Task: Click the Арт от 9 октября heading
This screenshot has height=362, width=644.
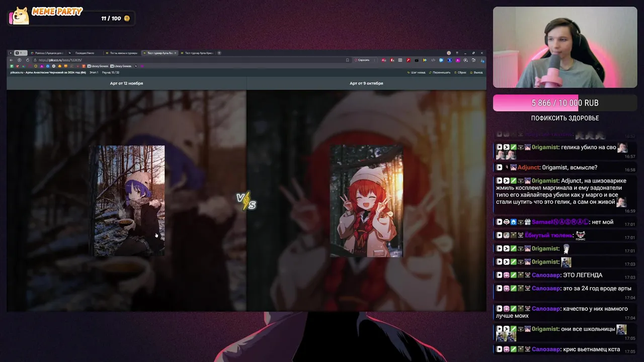Action: pos(366,83)
